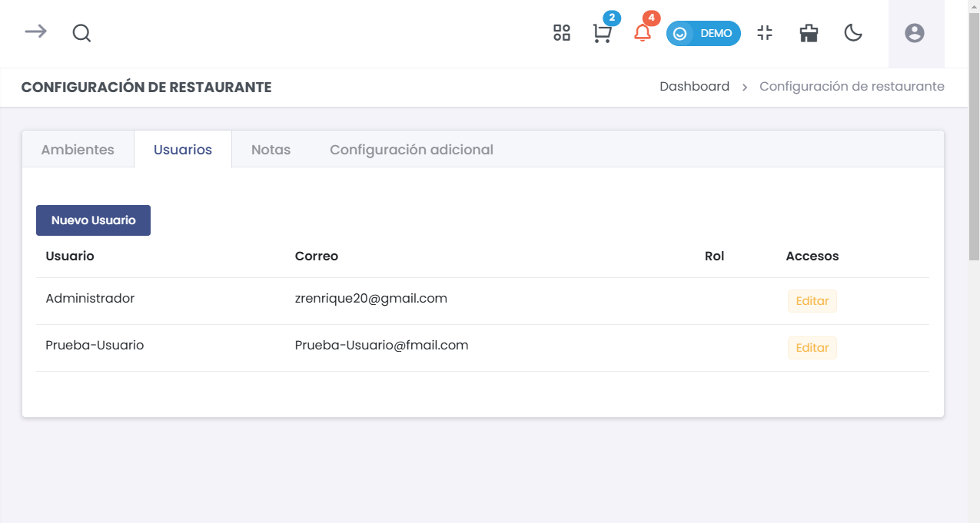
Task: Go to the Configuración adicional tab
Action: point(411,150)
